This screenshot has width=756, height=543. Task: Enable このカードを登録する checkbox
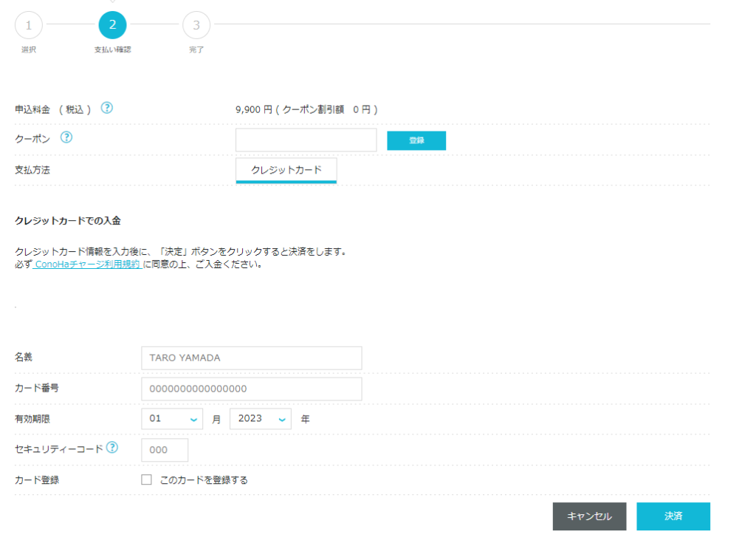tap(146, 480)
